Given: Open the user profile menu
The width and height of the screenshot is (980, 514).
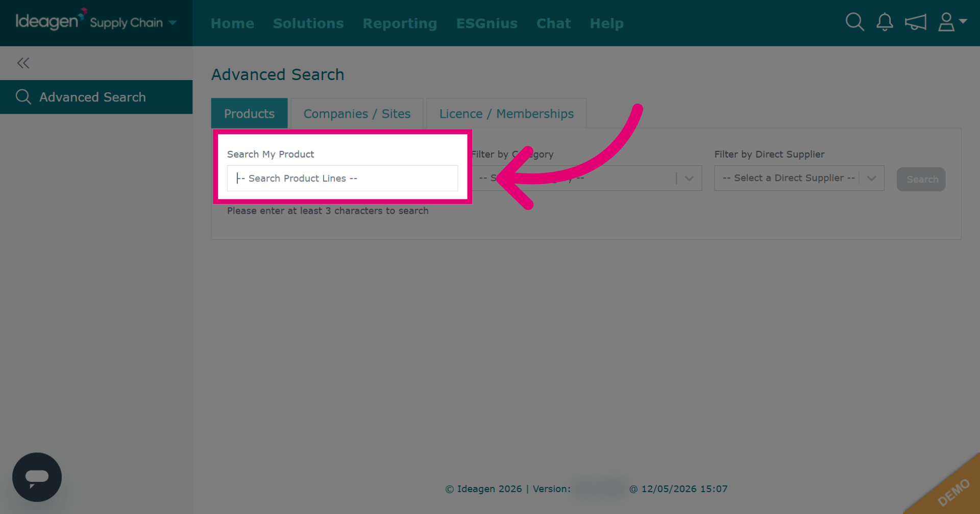Looking at the screenshot, I should coord(952,22).
